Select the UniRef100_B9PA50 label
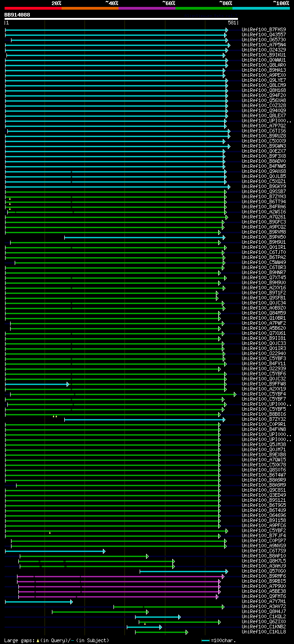Image resolution: width=294 pixels, height=644 pixels. click(264, 237)
